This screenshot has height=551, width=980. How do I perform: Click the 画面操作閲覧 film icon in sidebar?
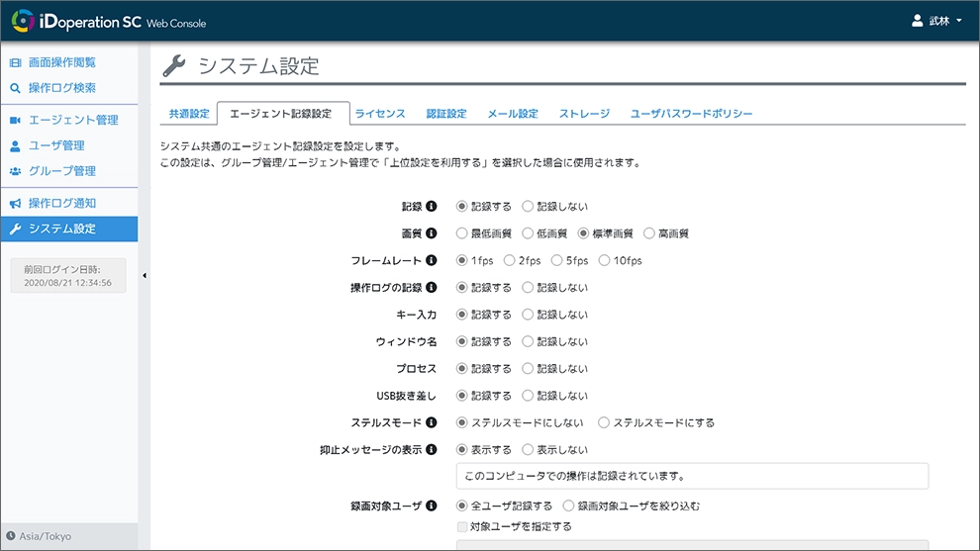[x=15, y=62]
